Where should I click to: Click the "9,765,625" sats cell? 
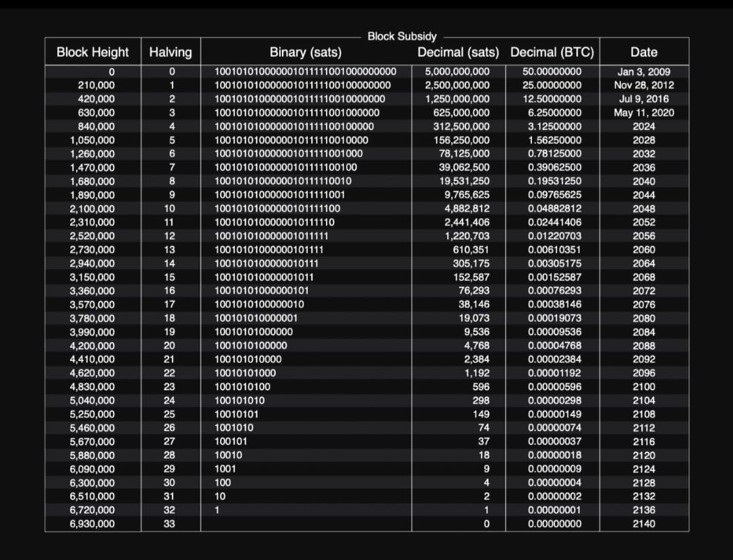coord(467,194)
